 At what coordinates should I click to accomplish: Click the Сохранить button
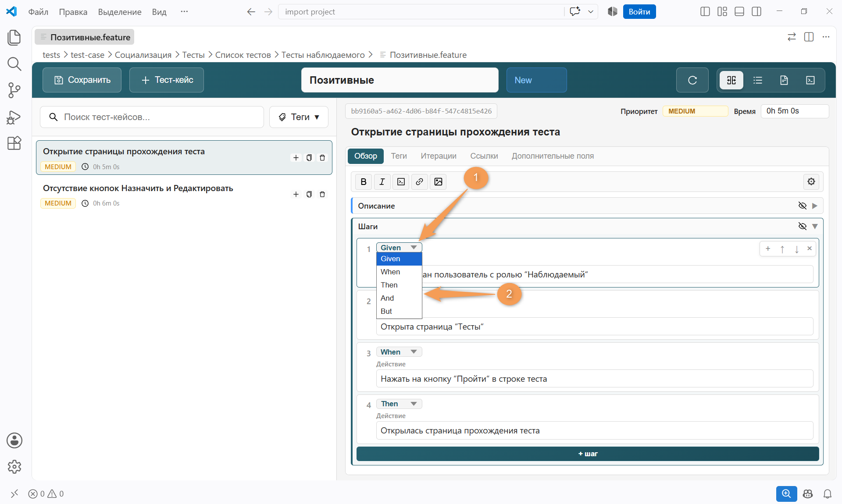82,80
